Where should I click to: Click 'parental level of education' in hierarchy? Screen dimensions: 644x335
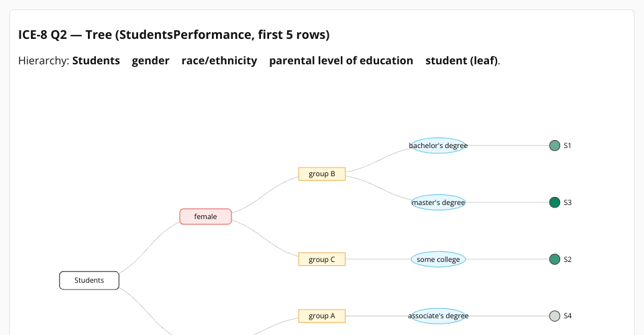click(341, 60)
